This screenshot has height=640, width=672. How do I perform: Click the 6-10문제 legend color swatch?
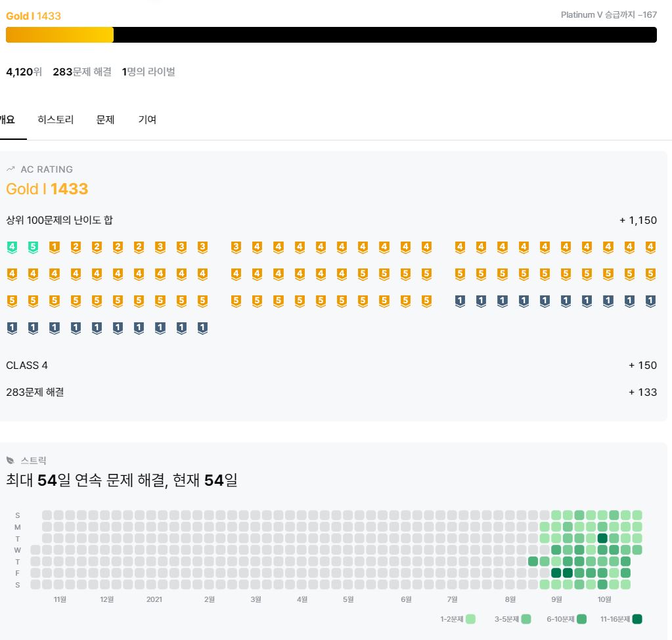click(x=581, y=619)
